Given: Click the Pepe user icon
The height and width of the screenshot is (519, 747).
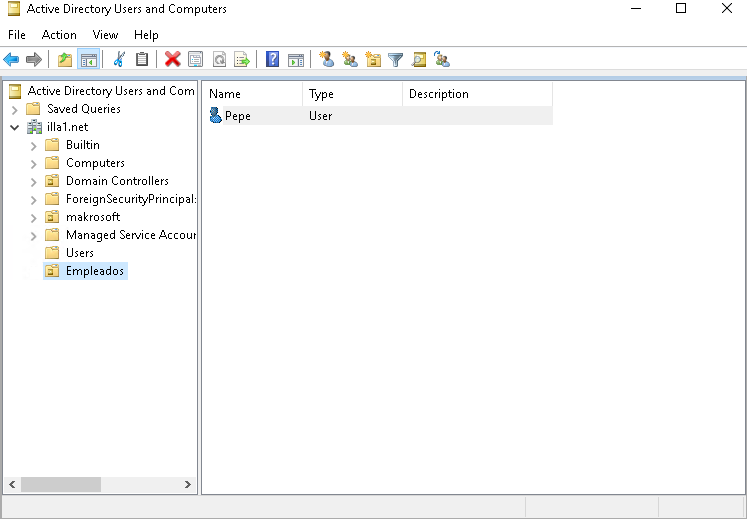Looking at the screenshot, I should coord(215,115).
